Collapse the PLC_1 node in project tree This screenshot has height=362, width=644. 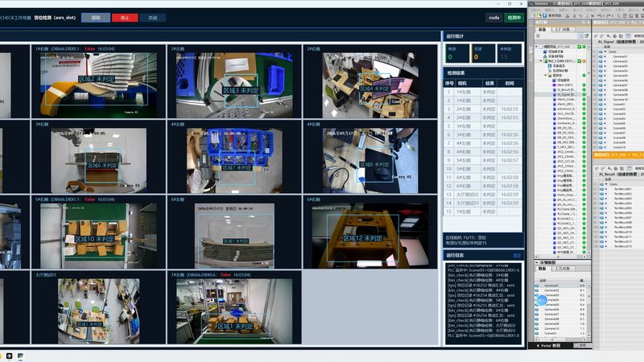click(x=541, y=61)
